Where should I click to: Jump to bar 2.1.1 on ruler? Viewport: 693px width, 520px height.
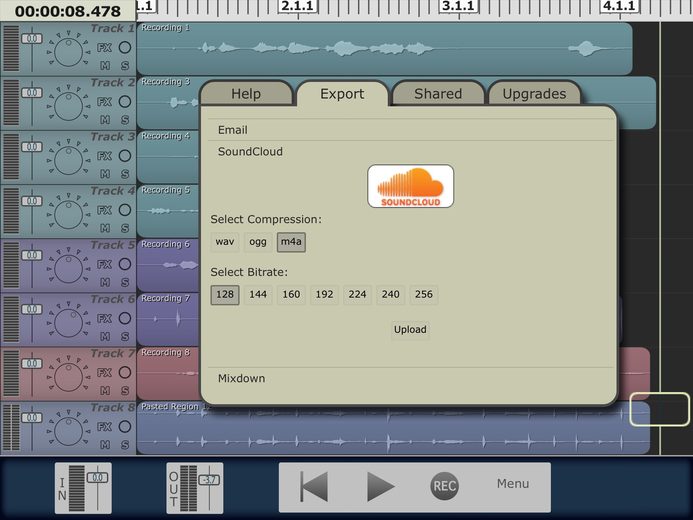pyautogui.click(x=298, y=6)
